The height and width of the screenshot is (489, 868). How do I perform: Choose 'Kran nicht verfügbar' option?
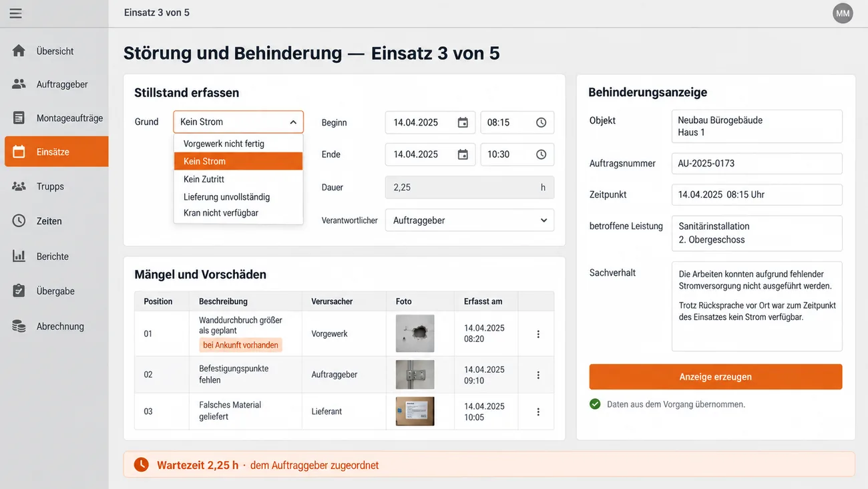(238, 213)
